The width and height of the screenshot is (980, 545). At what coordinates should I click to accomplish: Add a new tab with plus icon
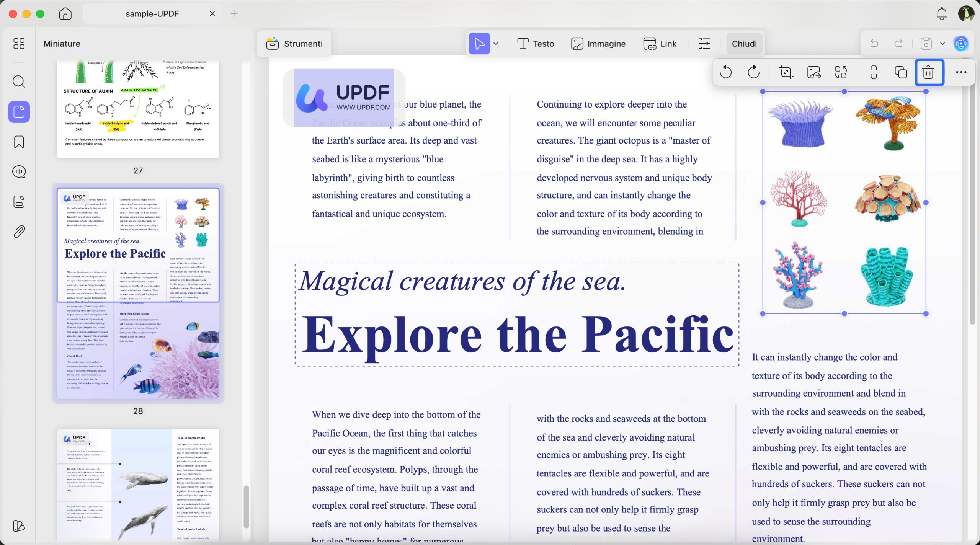coord(234,14)
